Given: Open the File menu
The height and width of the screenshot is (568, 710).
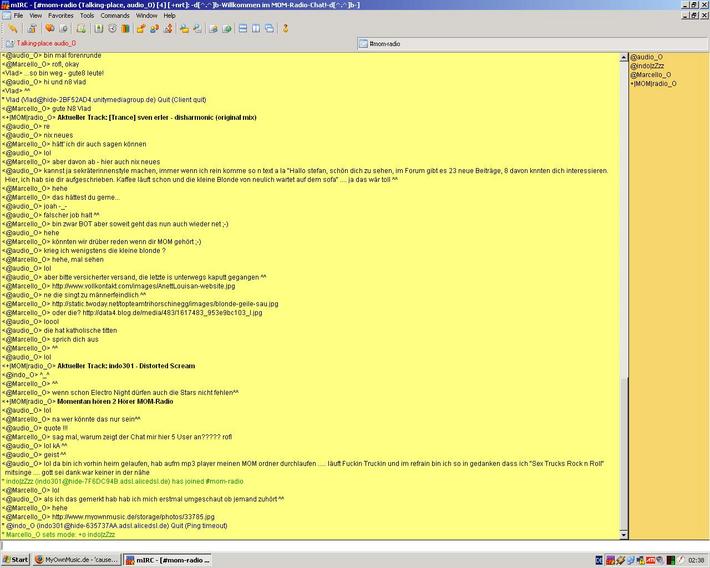Looking at the screenshot, I should pyautogui.click(x=18, y=15).
